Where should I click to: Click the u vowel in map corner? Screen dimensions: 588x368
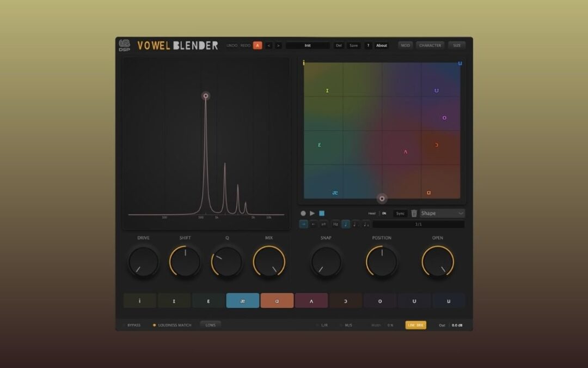tap(460, 63)
